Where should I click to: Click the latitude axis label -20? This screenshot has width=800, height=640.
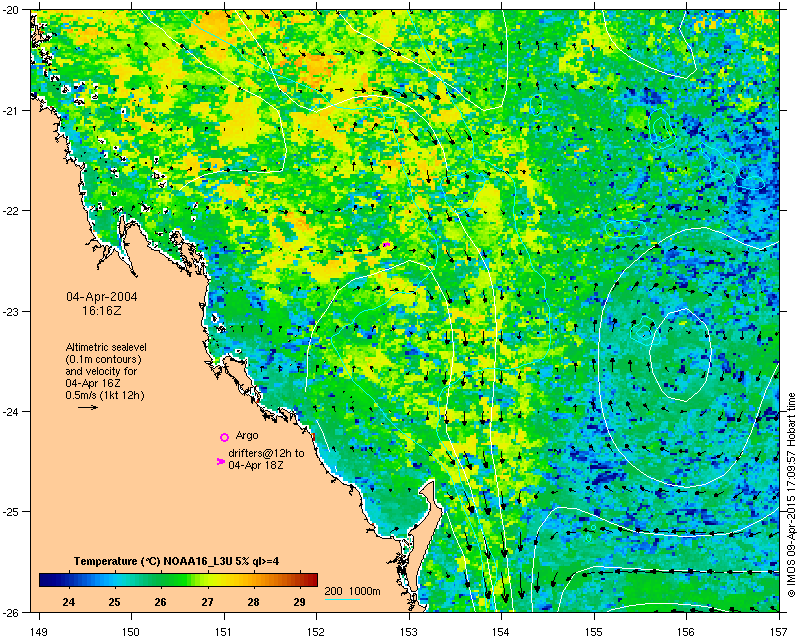click(11, 11)
